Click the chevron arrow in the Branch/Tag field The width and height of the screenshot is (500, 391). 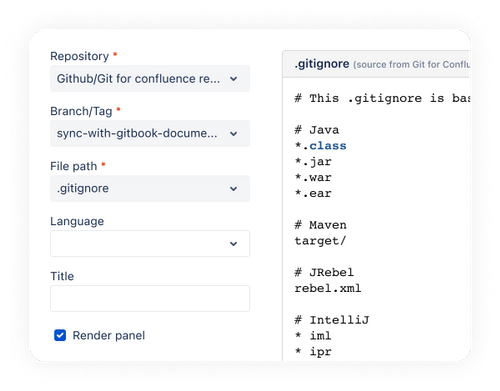(233, 134)
